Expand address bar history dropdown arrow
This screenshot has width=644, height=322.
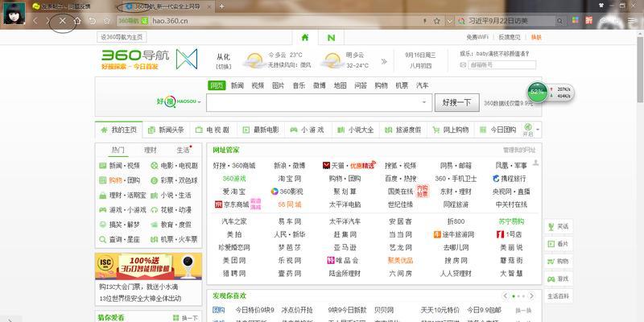coord(449,21)
